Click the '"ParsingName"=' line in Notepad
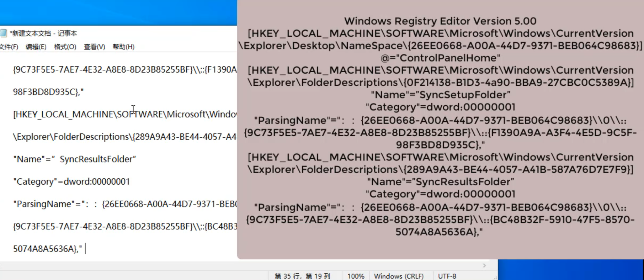 coord(125,204)
